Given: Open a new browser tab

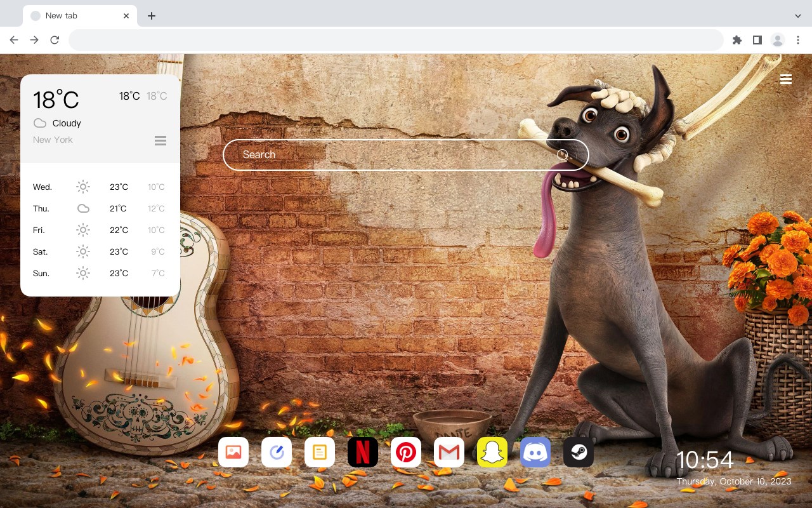Looking at the screenshot, I should coord(151,16).
